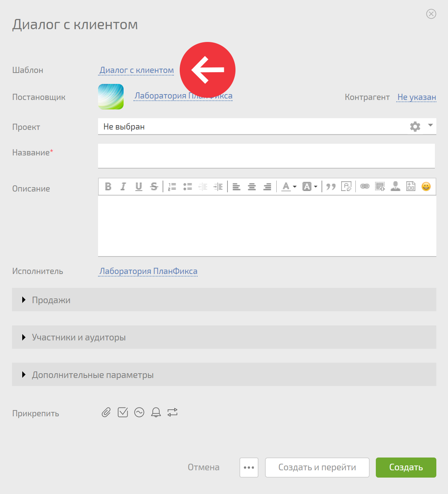Click the Создать и перейти button
The width and height of the screenshot is (448, 494).
317,467
